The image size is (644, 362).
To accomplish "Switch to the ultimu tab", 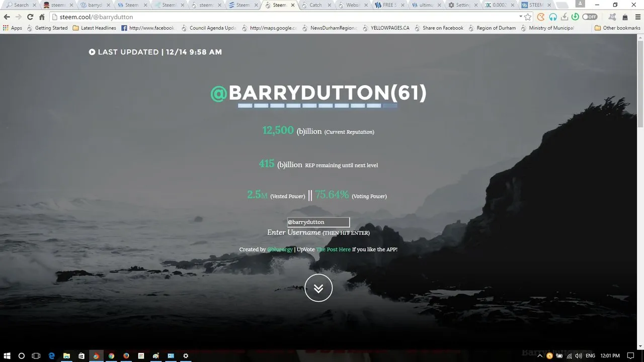I will tap(426, 5).
